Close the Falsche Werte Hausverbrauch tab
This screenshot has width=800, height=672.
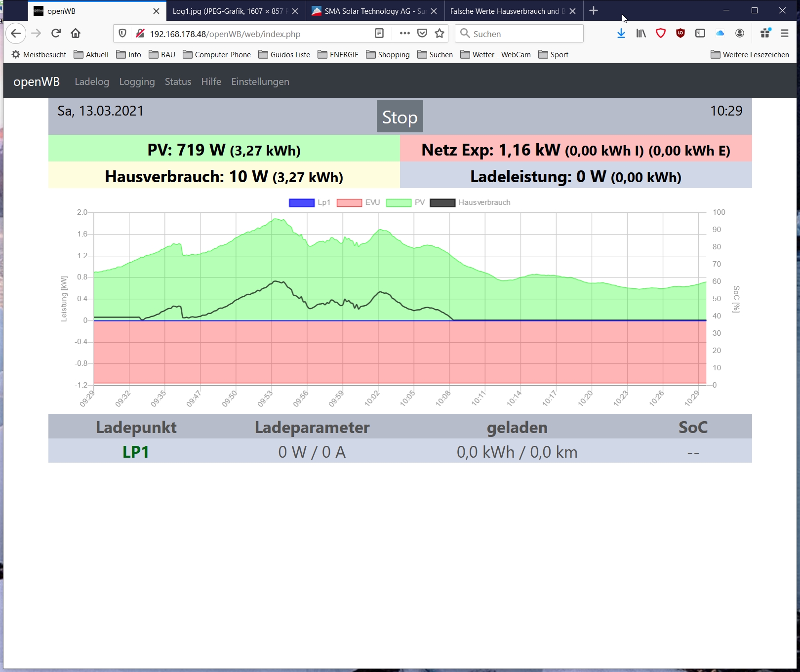(572, 11)
